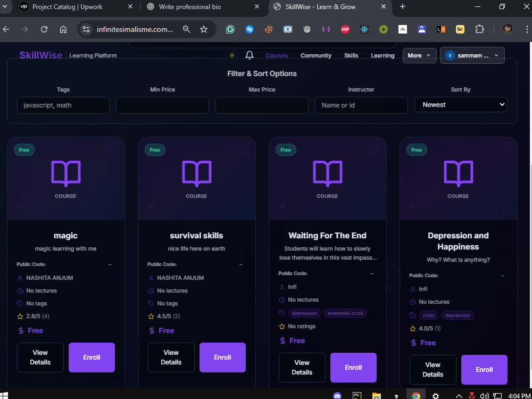Go to Learning nav item
The image size is (532, 399).
pyautogui.click(x=383, y=55)
